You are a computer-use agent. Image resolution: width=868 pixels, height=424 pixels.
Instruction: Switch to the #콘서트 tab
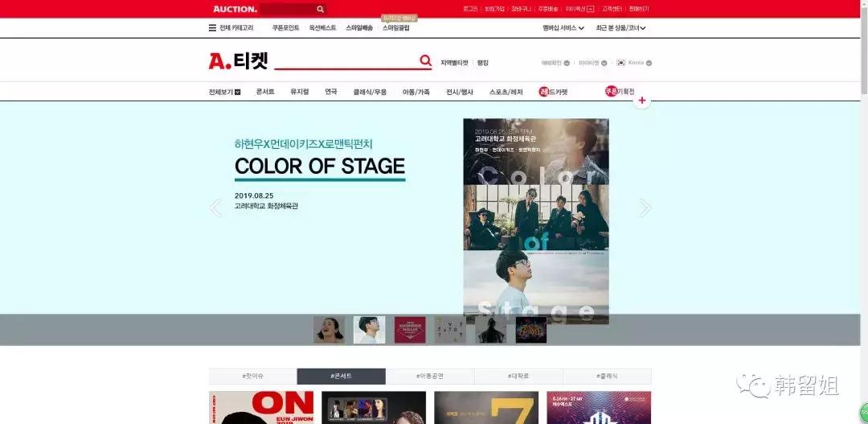pyautogui.click(x=342, y=377)
